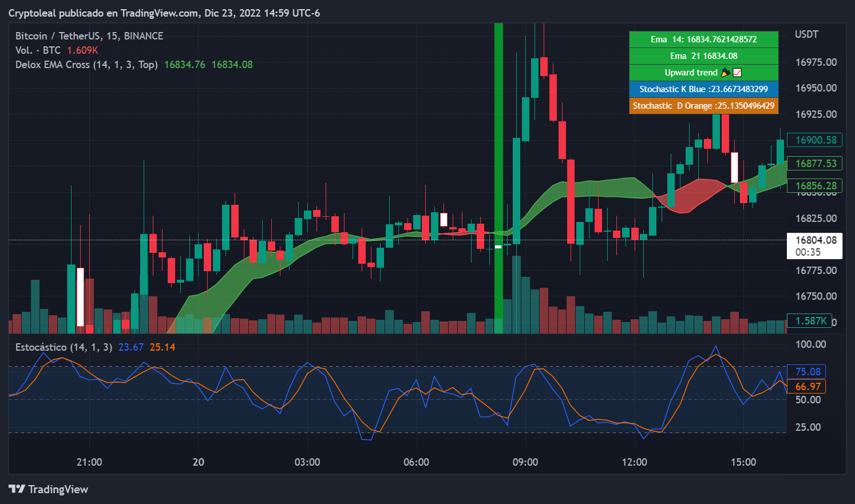Click the red volume value 1.609K
This screenshot has height=504, width=855.
[82, 50]
